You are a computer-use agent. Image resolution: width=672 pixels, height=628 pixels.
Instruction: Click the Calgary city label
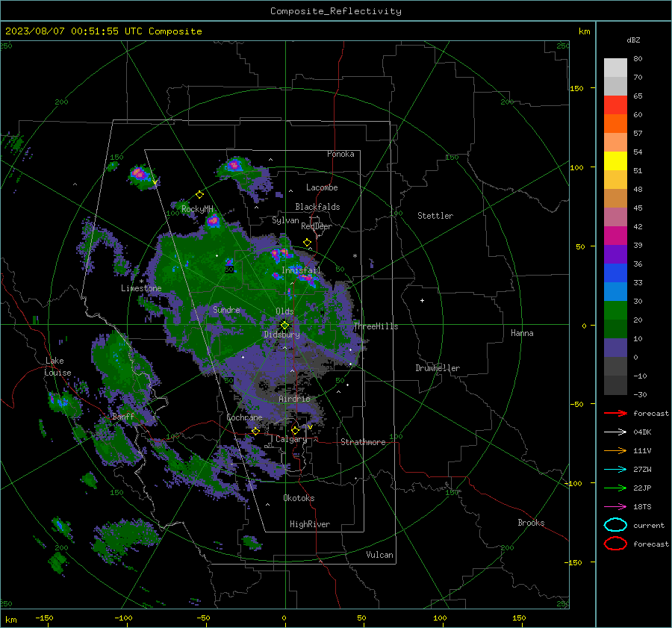point(291,439)
